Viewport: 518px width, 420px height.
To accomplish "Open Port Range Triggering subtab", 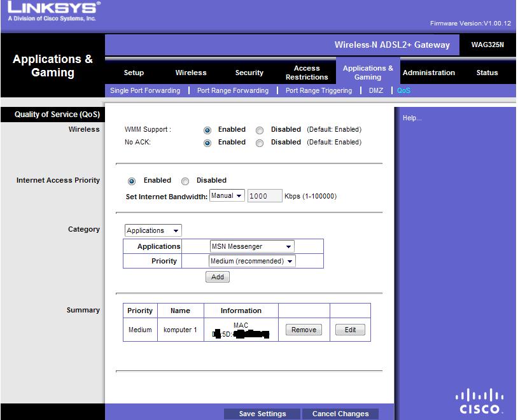I will click(x=319, y=90).
